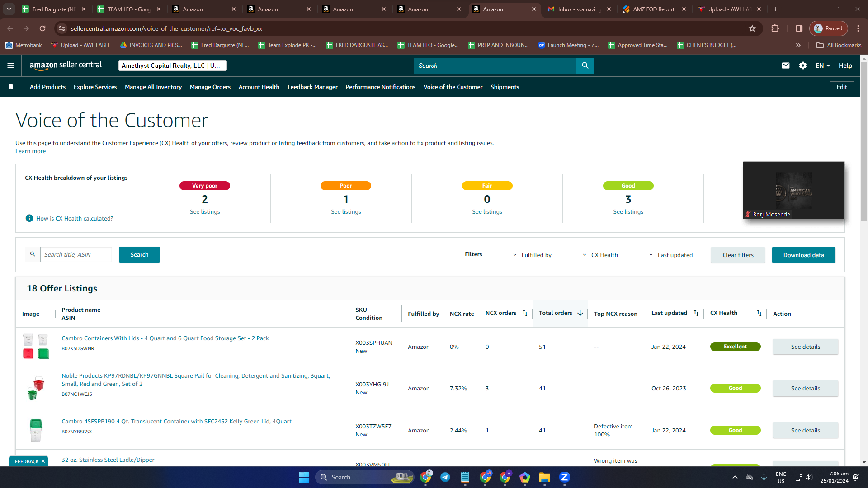Sort by Last updated column arrows
This screenshot has width=868, height=488.
[696, 313]
